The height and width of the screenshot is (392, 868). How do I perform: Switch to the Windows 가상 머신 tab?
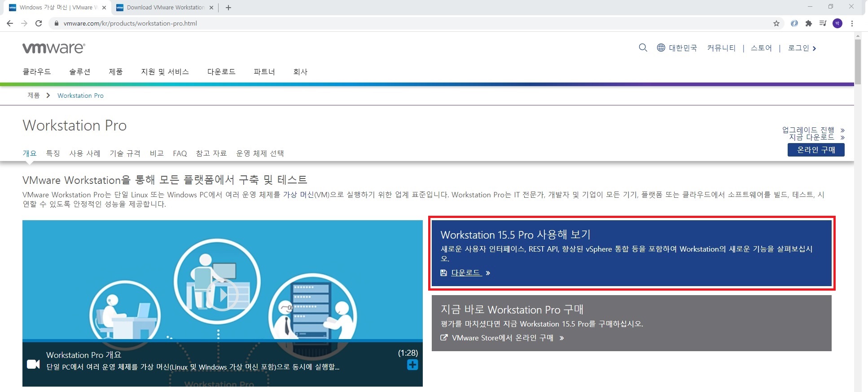coord(58,8)
